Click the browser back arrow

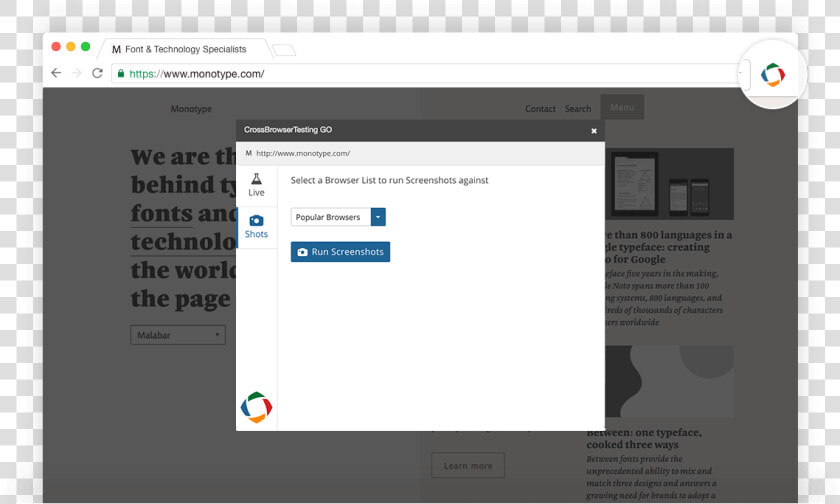[56, 73]
